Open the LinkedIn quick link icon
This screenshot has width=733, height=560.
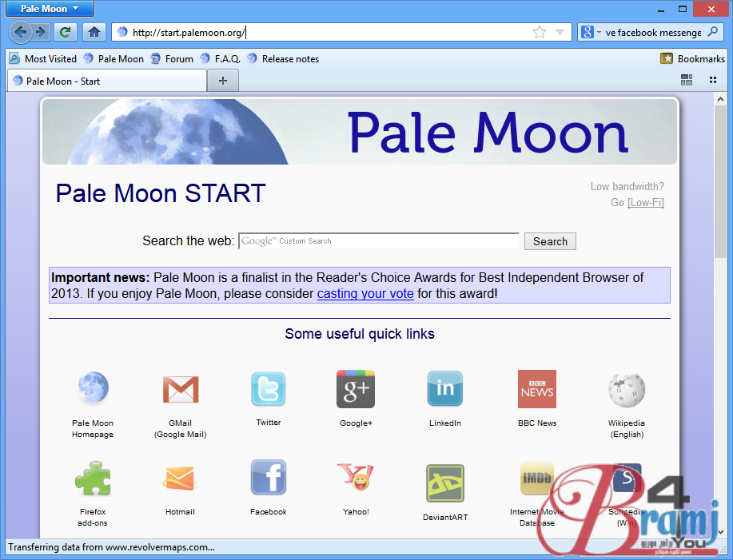pyautogui.click(x=444, y=389)
